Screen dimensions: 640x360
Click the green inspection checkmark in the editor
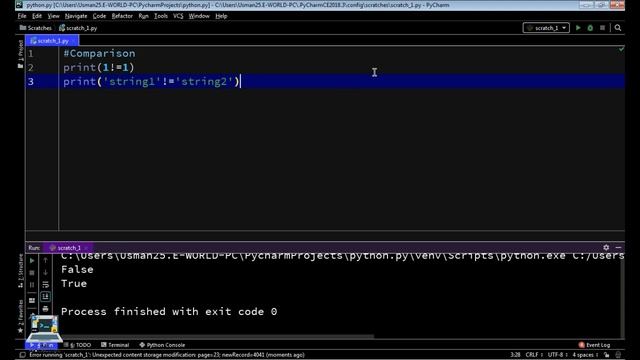[x=621, y=49]
